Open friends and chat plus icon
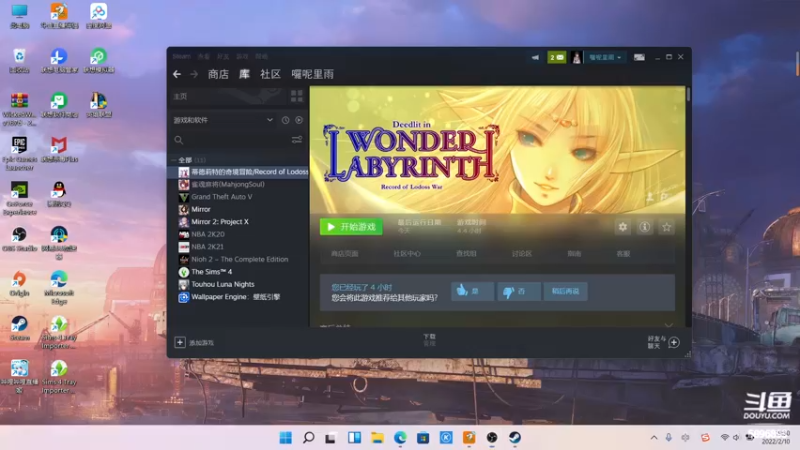The image size is (800, 450). (673, 342)
